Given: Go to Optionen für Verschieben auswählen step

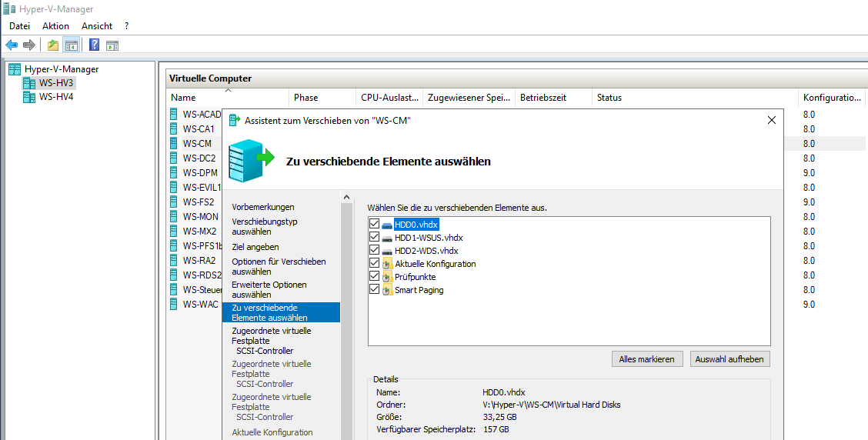Looking at the screenshot, I should 279,267.
